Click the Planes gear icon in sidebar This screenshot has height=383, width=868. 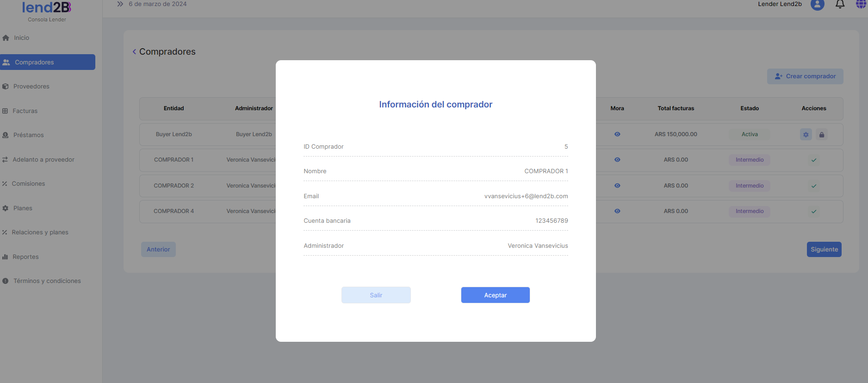(6, 208)
